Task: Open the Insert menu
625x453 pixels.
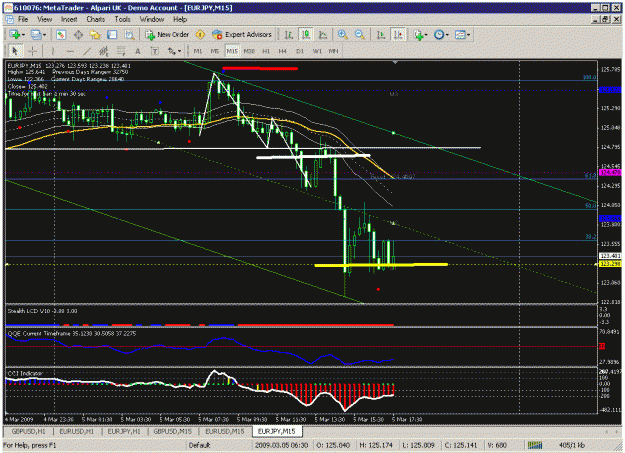Action: [69, 19]
